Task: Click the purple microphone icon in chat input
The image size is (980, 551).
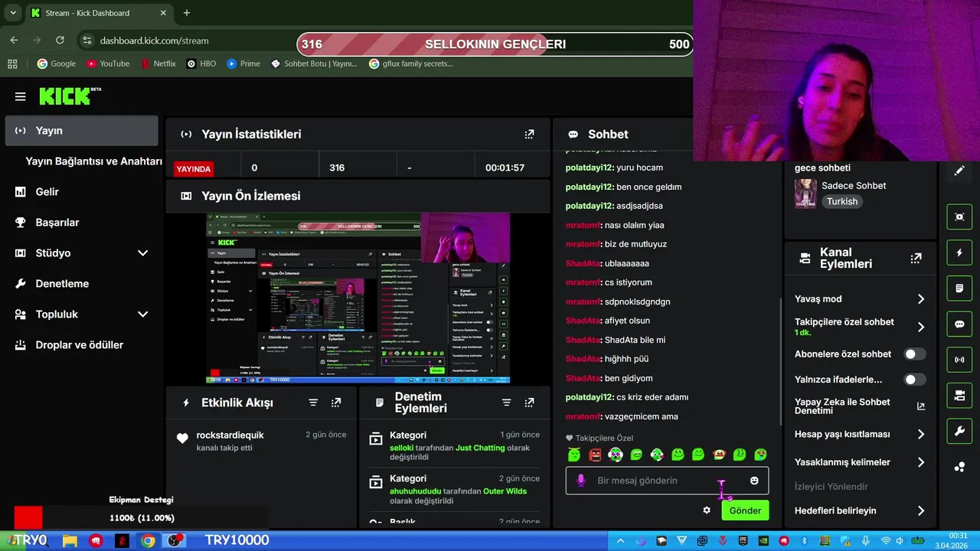Action: 580,481
